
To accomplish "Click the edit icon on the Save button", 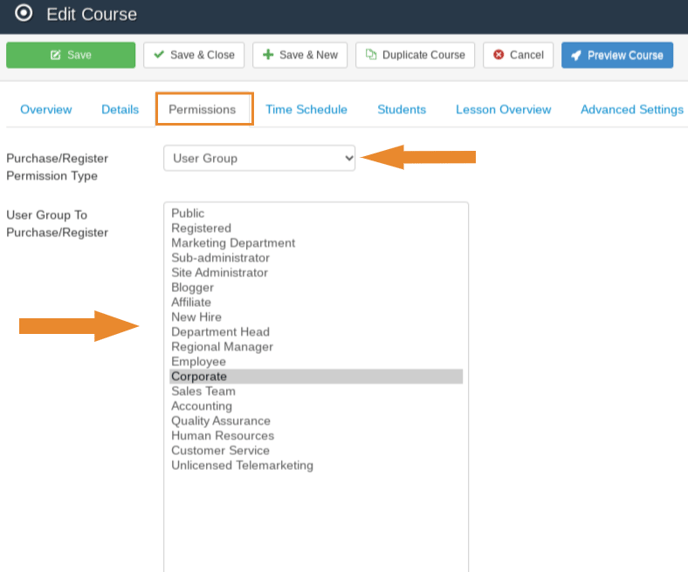I will click(x=56, y=55).
